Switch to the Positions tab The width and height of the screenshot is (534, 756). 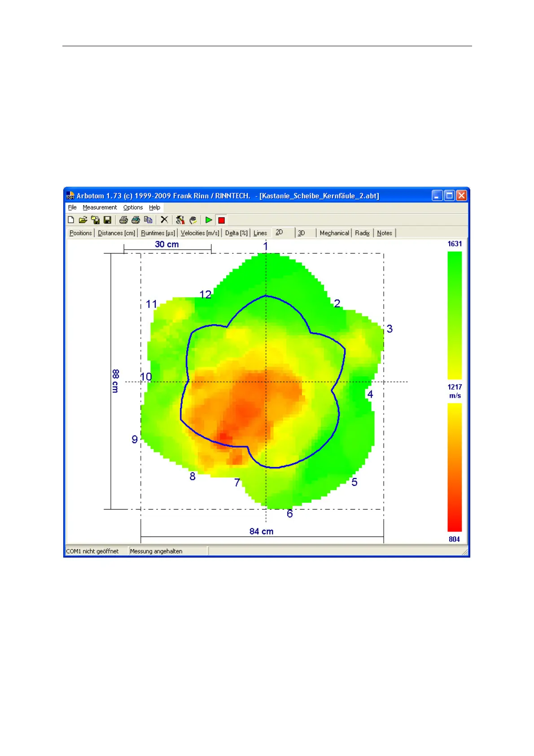[81, 233]
